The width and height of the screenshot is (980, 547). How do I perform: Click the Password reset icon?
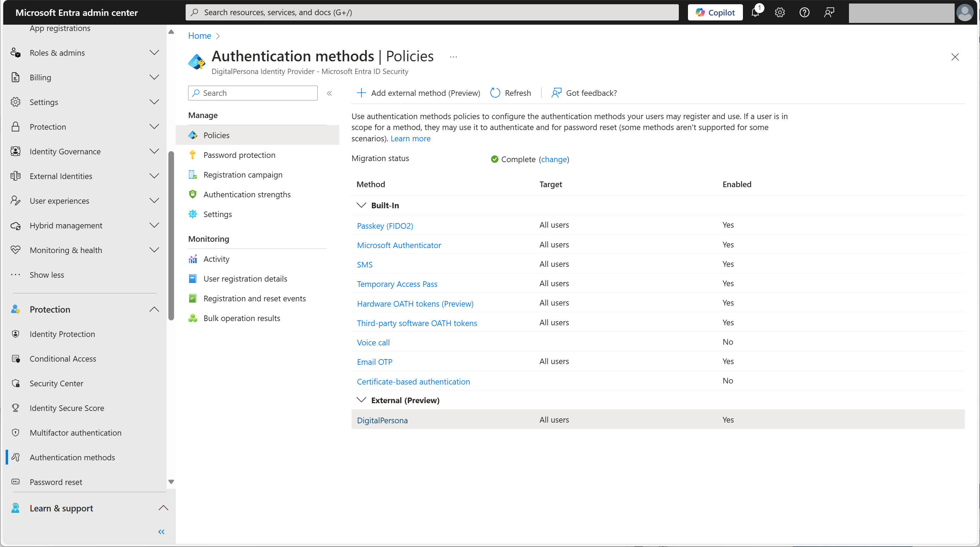(x=15, y=482)
